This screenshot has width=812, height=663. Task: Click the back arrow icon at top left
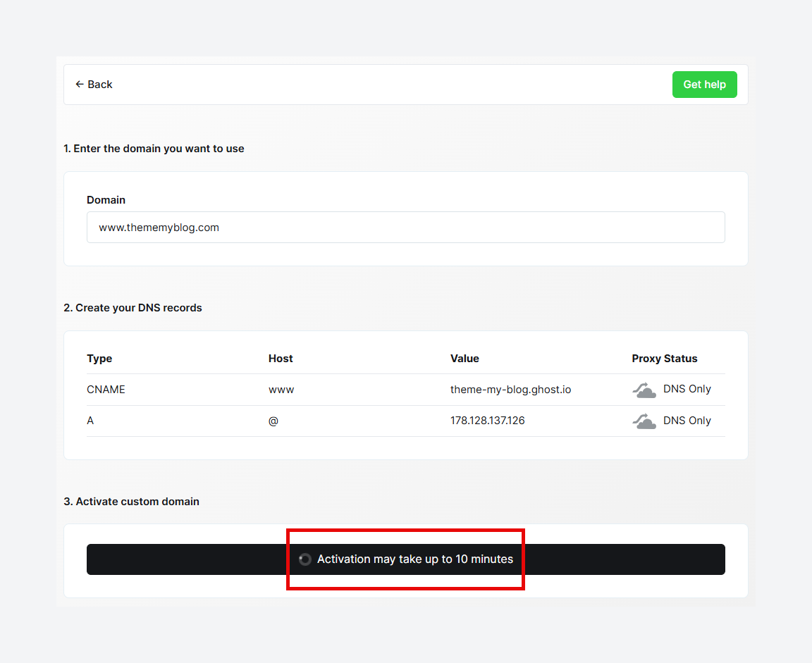click(80, 84)
